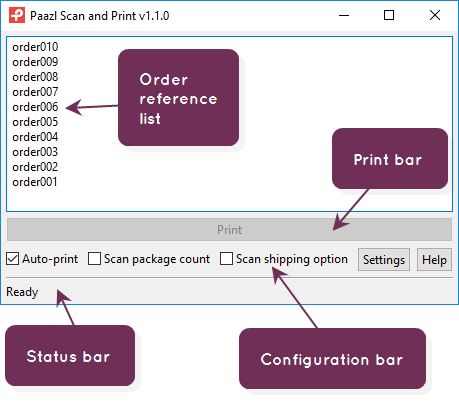Image resolution: width=459 pixels, height=405 pixels.
Task: Select order009 in the list
Action: click(x=35, y=62)
